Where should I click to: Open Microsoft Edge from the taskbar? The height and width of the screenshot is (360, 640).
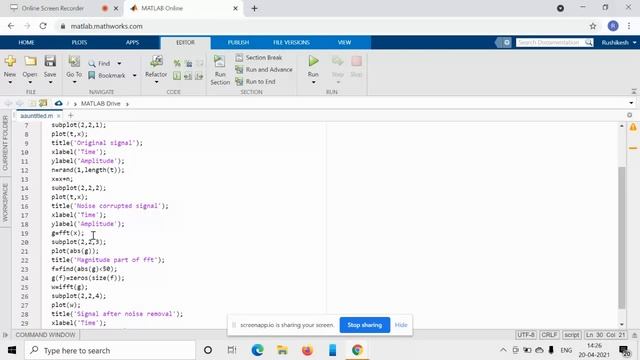click(257, 350)
